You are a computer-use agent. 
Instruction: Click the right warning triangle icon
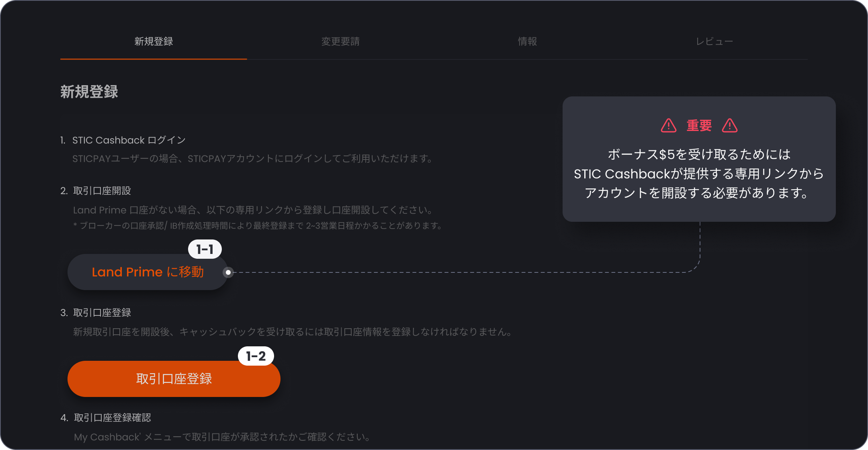729,125
